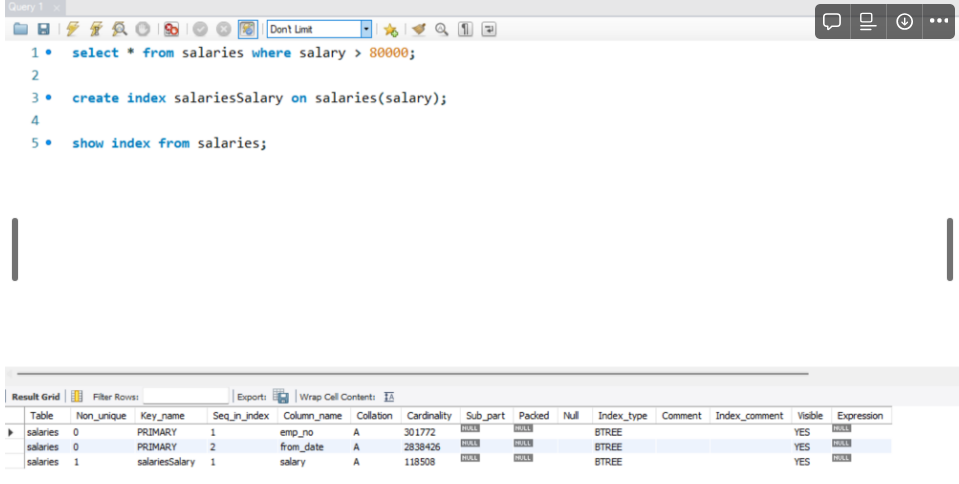Click cardinality value 301772
The height and width of the screenshot is (484, 959).
click(x=420, y=432)
